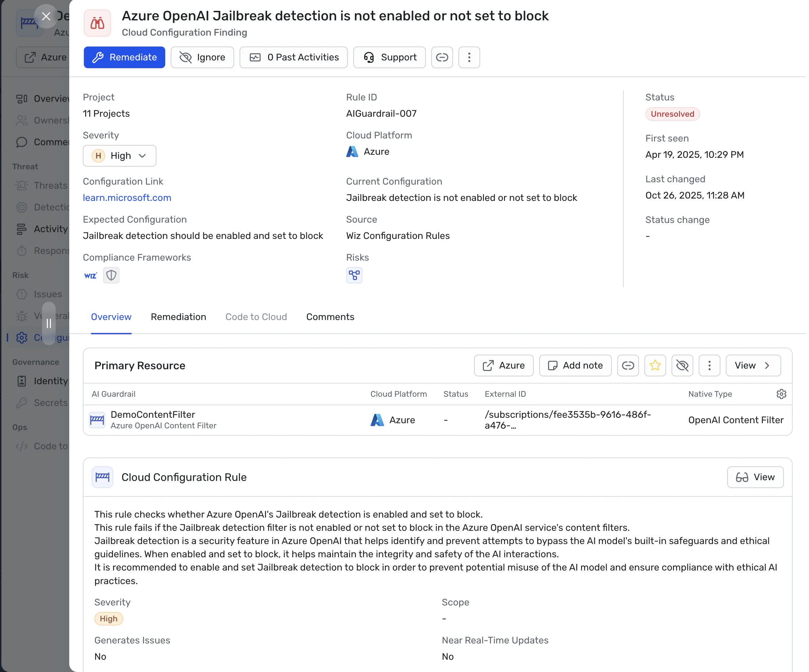809x672 pixels.
Task: Open the three-dot more options menu in header
Action: (x=469, y=57)
